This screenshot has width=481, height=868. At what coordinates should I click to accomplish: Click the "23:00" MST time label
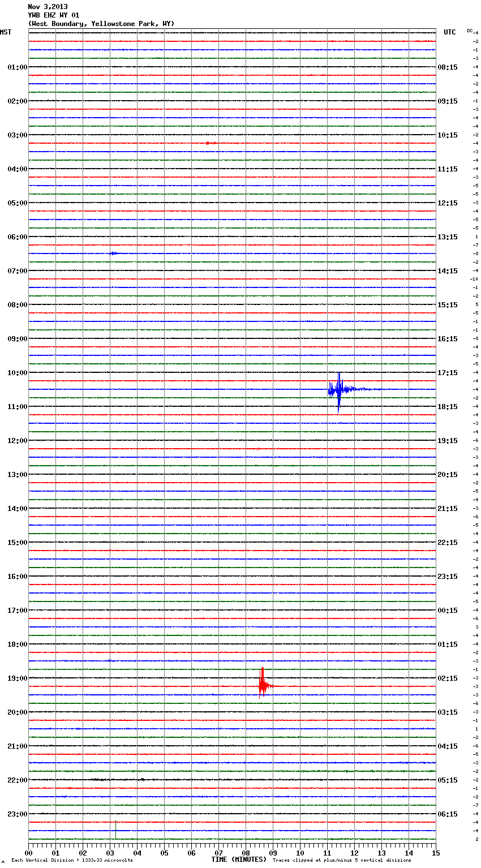[x=18, y=814]
